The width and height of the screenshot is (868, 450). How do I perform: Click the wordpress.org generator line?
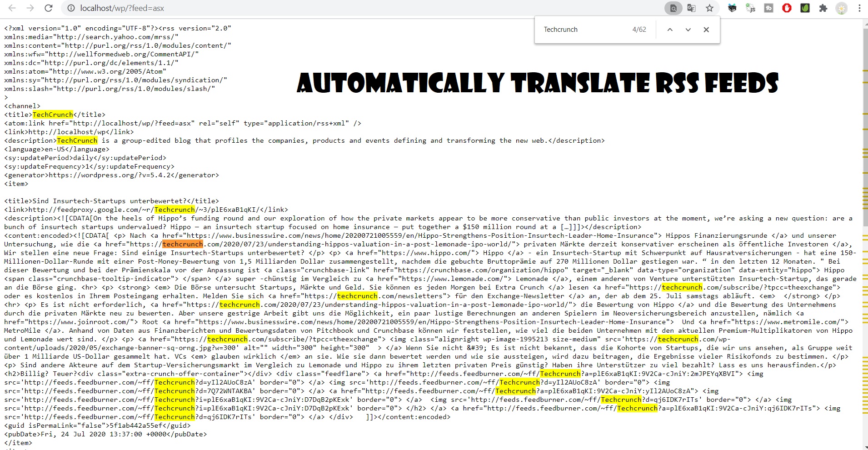[112, 175]
